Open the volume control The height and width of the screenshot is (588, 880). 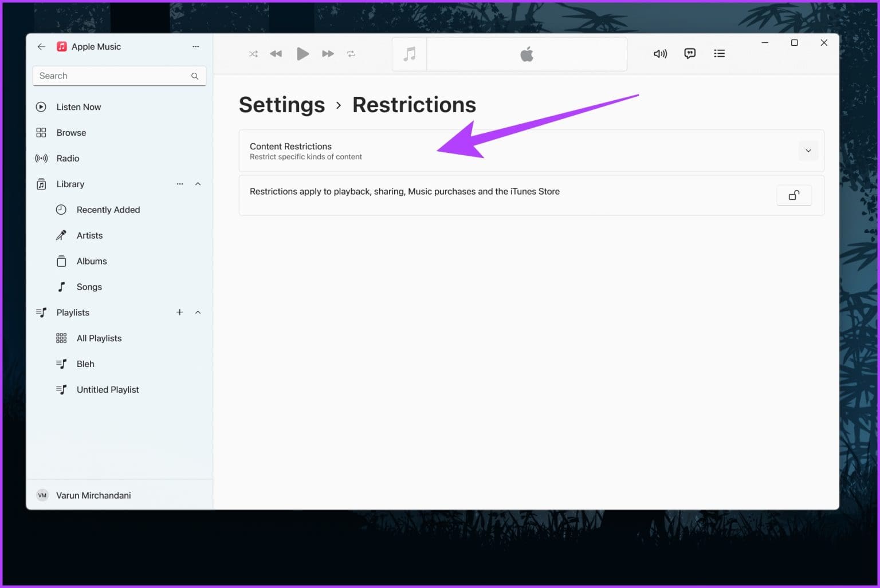[659, 53]
